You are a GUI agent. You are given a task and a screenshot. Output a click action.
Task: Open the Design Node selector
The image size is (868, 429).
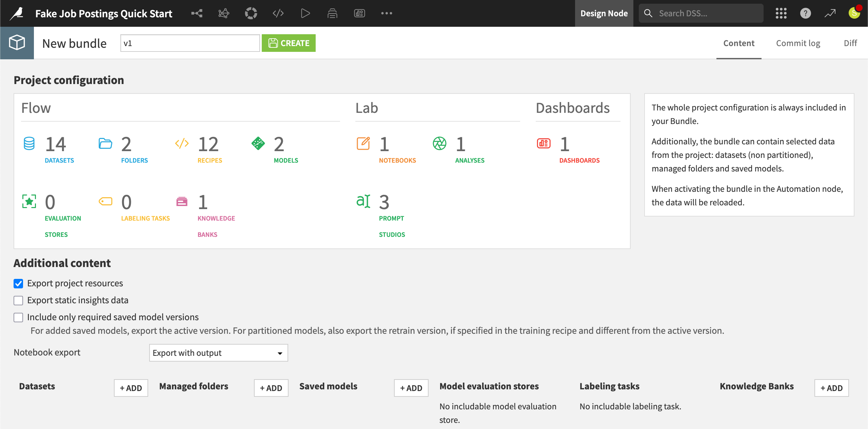click(604, 13)
